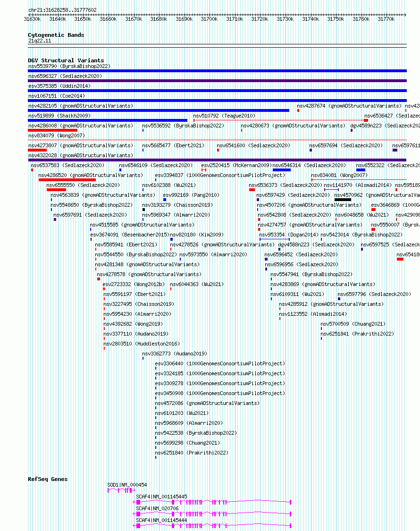This screenshot has height=531, width=420.
Task: Click the black bar under nsv4570962
Action: tap(343, 200)
